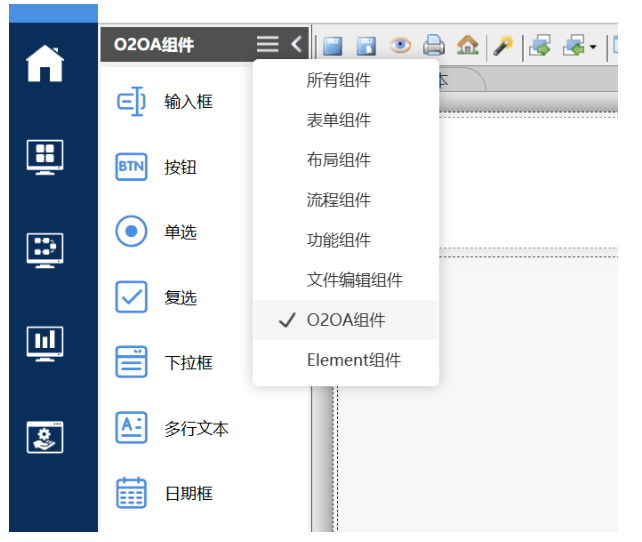Click the house icon in the toolbar
The height and width of the screenshot is (542, 642).
(x=467, y=45)
